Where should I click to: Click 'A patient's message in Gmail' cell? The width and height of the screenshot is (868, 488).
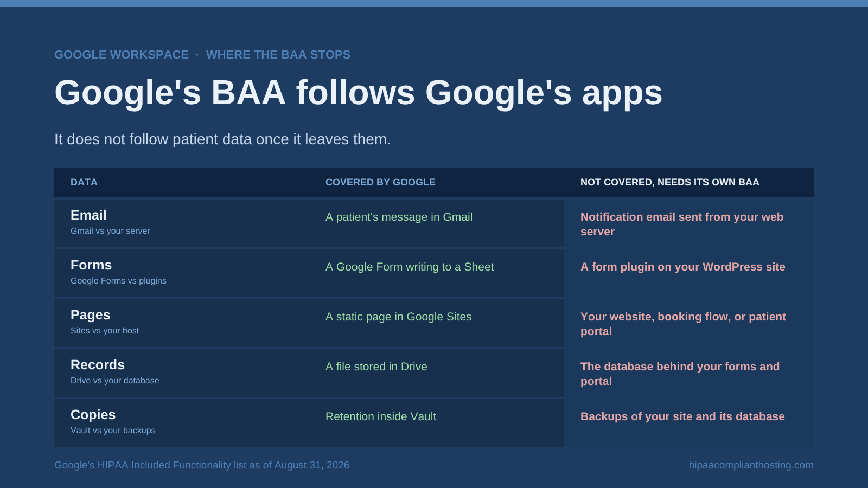click(399, 217)
